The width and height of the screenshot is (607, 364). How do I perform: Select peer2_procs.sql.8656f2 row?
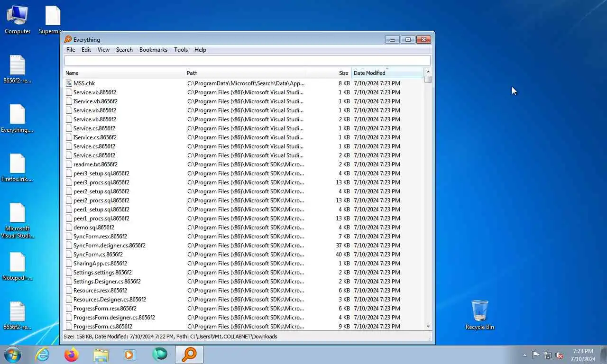(244, 200)
